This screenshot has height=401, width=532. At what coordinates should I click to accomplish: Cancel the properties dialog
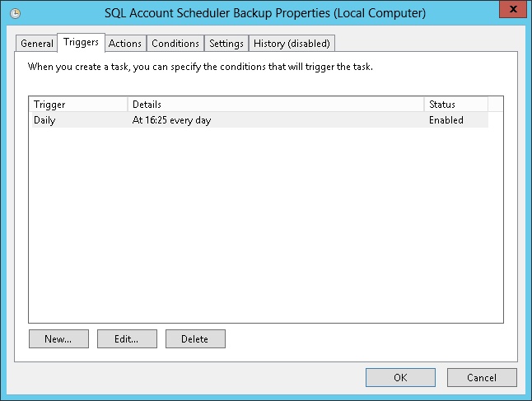[x=482, y=378]
